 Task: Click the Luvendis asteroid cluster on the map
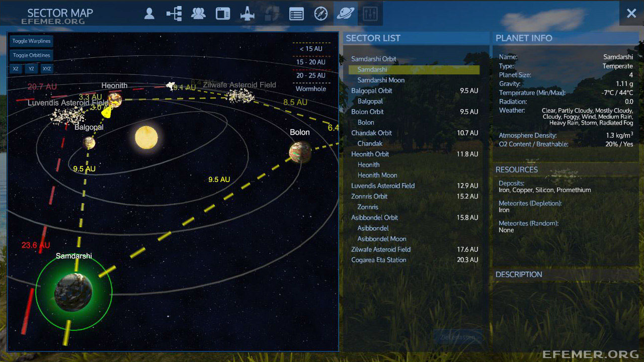click(67, 115)
